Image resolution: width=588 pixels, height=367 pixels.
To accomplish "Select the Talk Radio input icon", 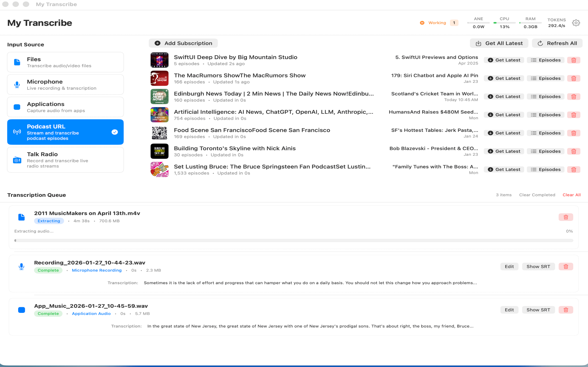I will pyautogui.click(x=17, y=160).
